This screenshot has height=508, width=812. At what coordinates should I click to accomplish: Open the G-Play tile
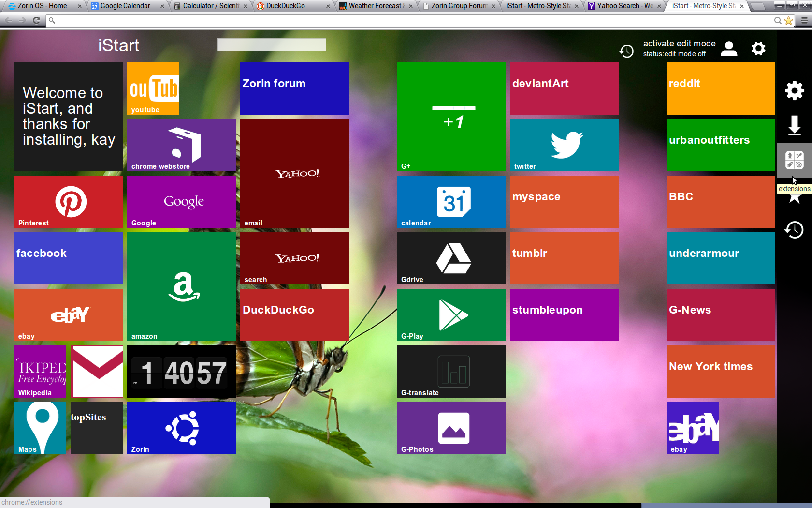451,315
